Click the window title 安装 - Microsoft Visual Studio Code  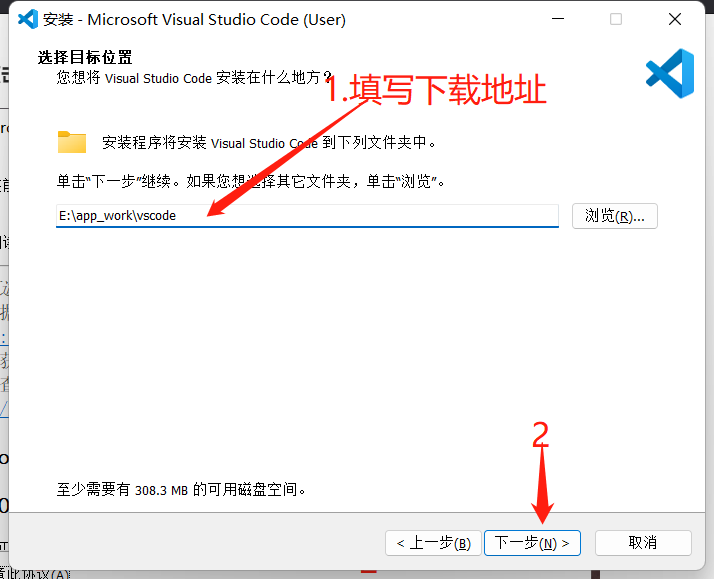pyautogui.click(x=194, y=20)
